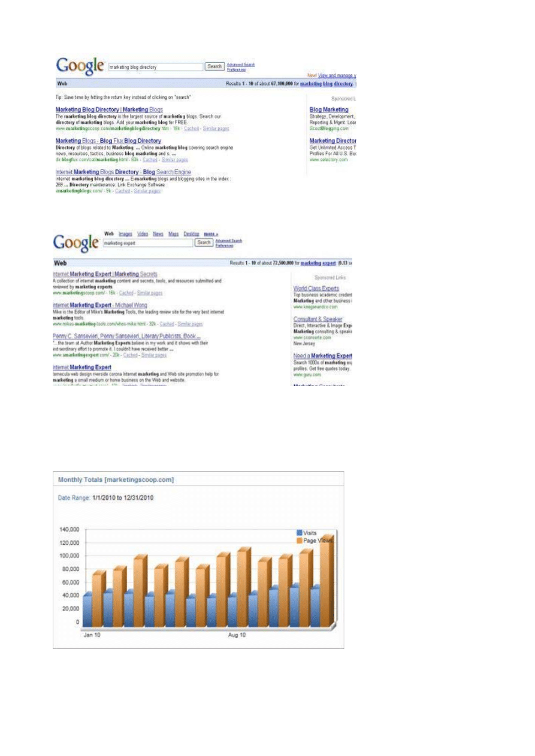
Task: Open the 'Consultant & Speaker' sponsored link
Action: point(318,319)
